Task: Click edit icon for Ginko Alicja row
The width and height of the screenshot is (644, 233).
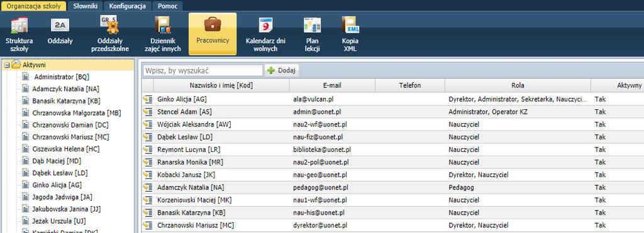Action: click(x=147, y=99)
